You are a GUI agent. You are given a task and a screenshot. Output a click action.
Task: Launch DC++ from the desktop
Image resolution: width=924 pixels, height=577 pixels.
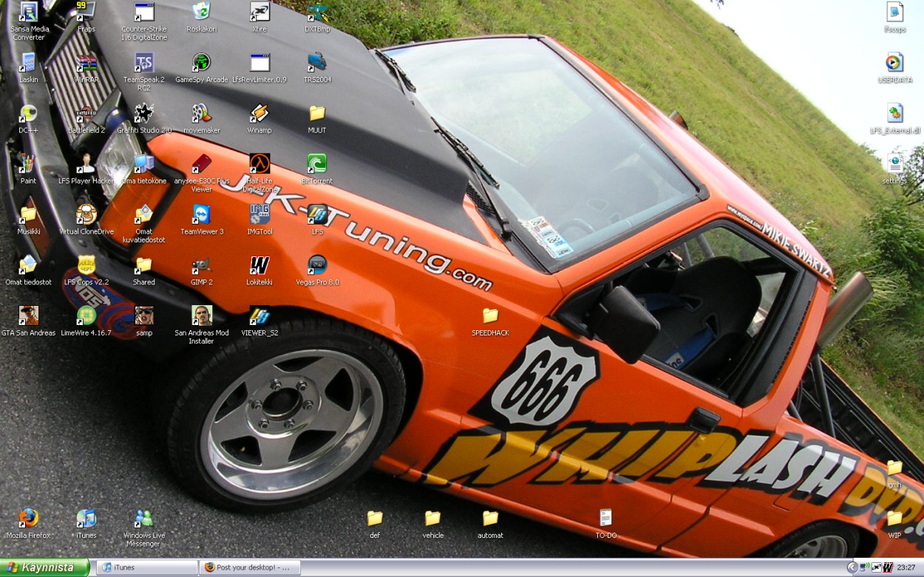[x=29, y=114]
